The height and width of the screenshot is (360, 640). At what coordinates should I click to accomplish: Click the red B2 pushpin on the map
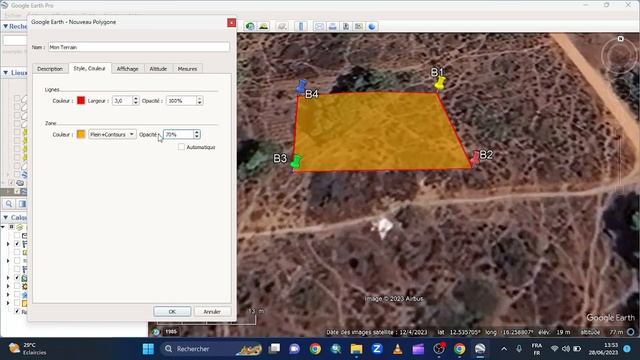(x=476, y=158)
